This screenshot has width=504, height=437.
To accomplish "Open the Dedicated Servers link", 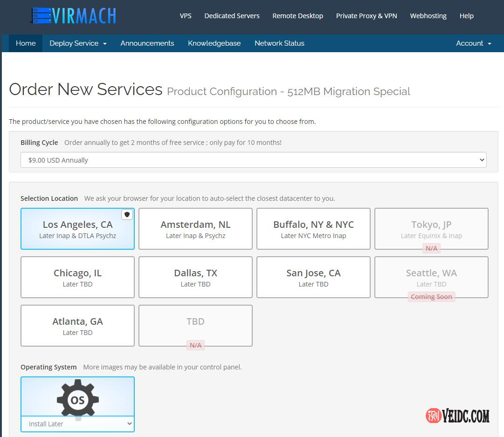I will click(232, 16).
